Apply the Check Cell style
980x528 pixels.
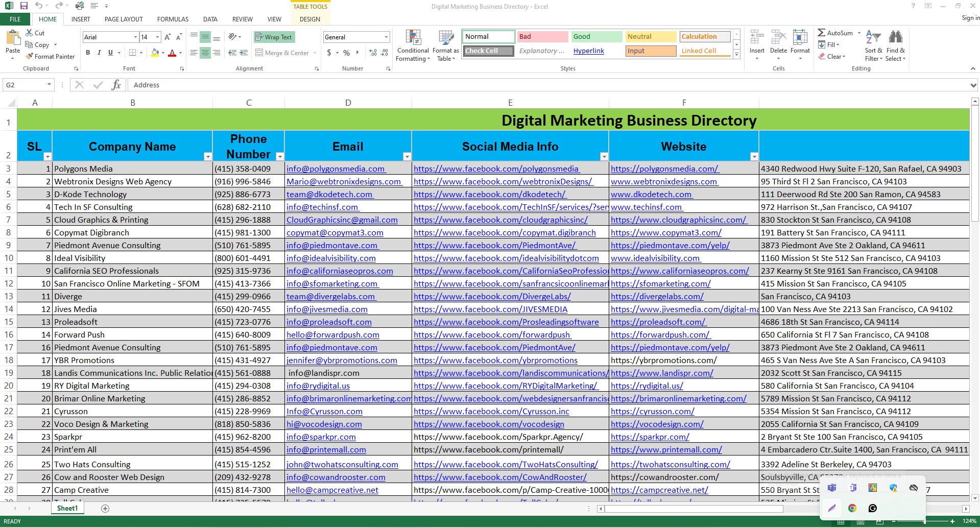point(488,51)
